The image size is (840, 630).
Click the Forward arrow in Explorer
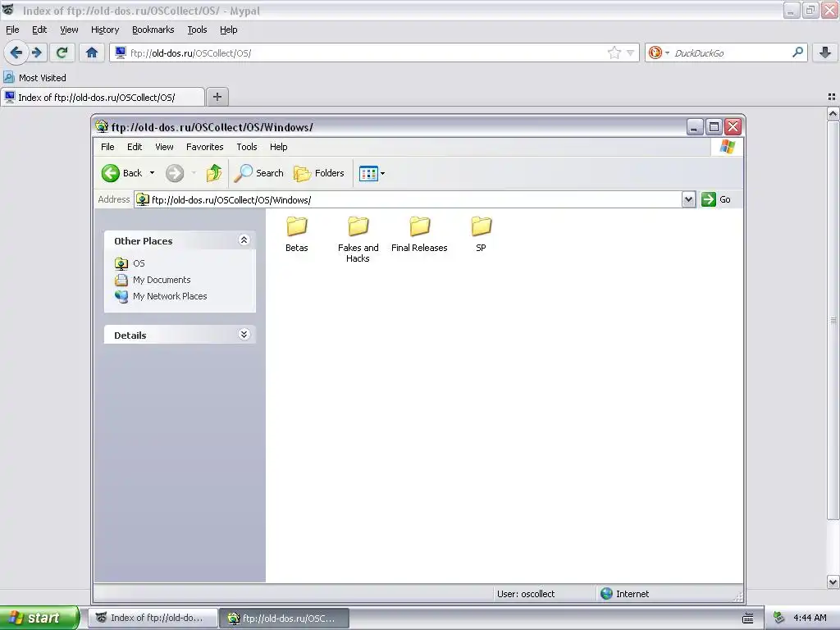[x=175, y=173]
